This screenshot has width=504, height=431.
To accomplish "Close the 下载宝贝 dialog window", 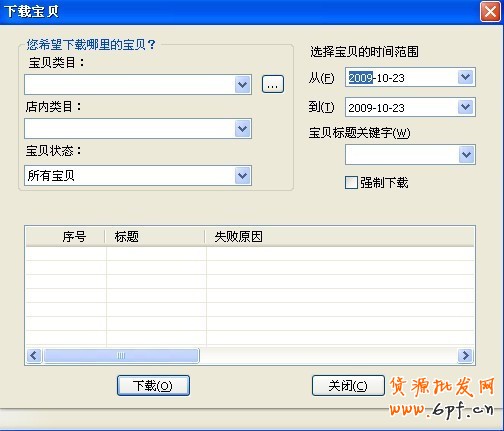I will 490,12.
